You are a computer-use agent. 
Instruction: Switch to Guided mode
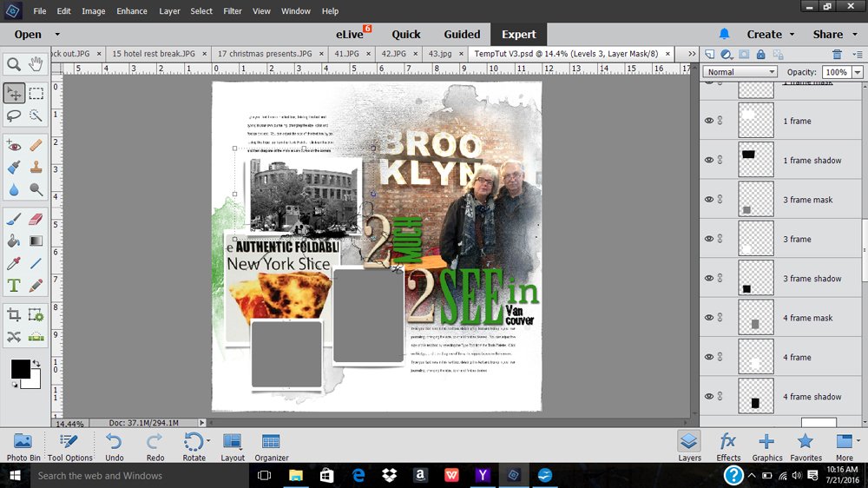tap(463, 35)
